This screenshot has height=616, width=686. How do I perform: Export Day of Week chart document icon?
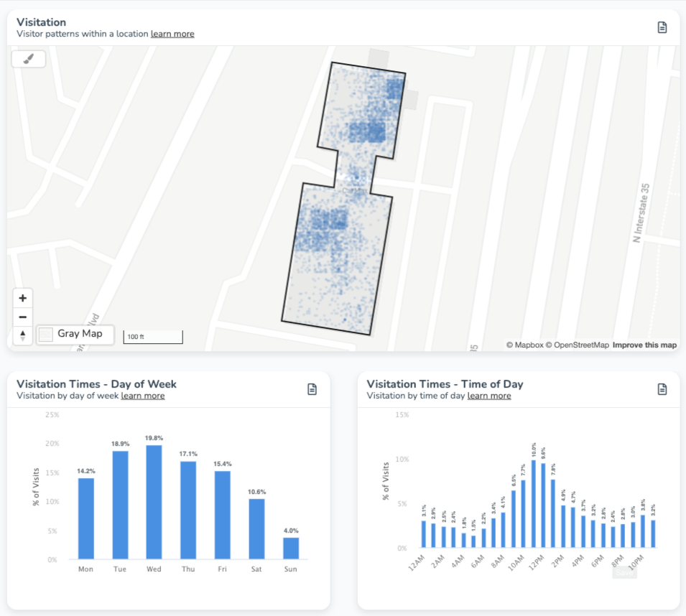click(312, 389)
